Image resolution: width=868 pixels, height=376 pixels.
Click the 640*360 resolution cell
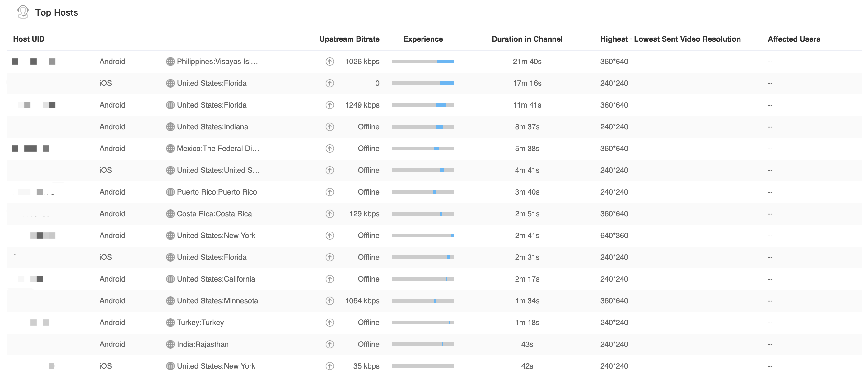[x=614, y=236]
